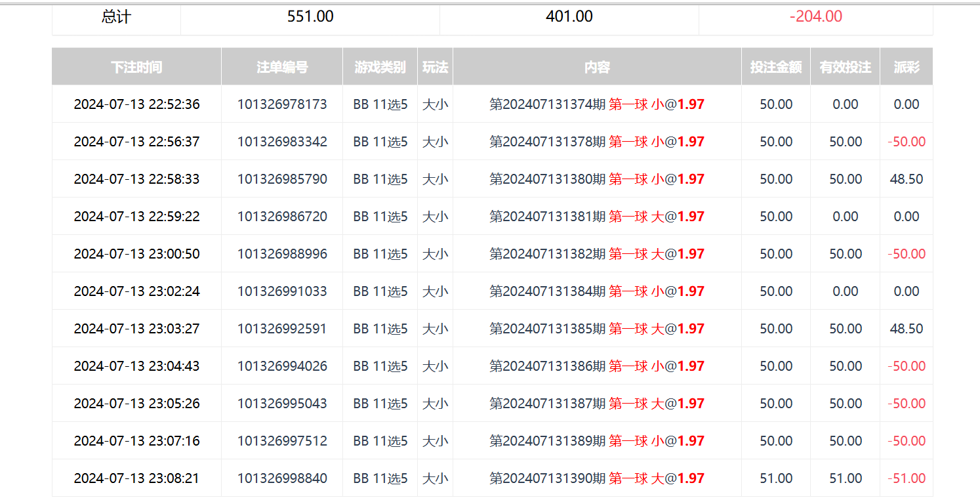Select the 游戏类别 column header
Image resolution: width=980 pixels, height=504 pixels.
[x=380, y=67]
